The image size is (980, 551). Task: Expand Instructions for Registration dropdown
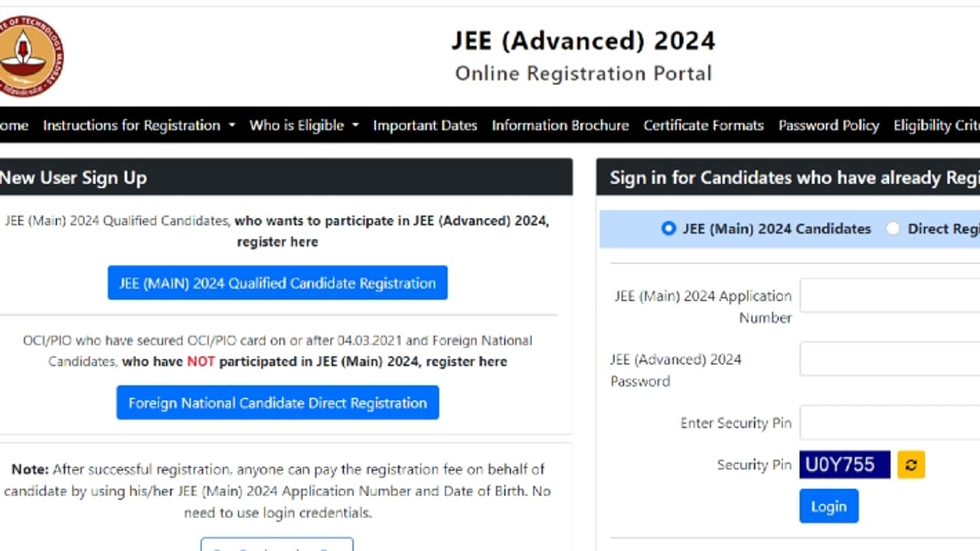pyautogui.click(x=139, y=126)
